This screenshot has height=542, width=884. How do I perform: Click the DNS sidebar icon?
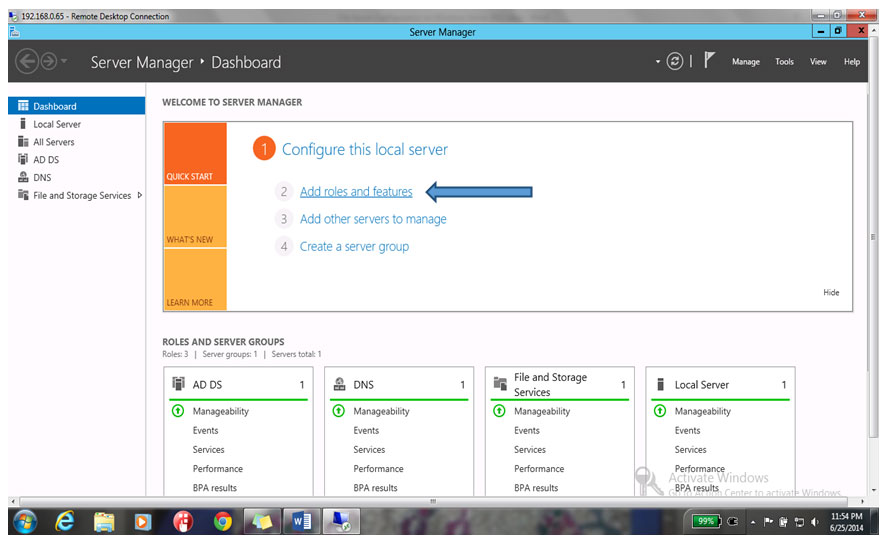tap(23, 177)
